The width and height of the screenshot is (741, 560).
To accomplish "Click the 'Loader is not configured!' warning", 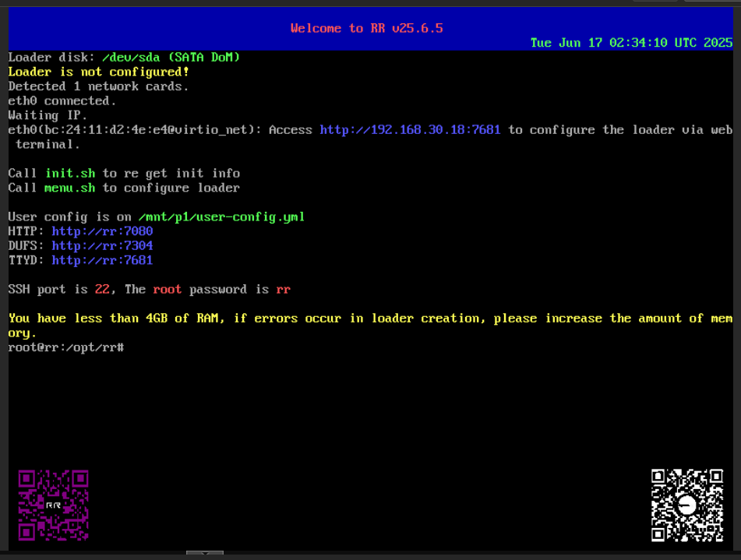I will click(x=99, y=72).
